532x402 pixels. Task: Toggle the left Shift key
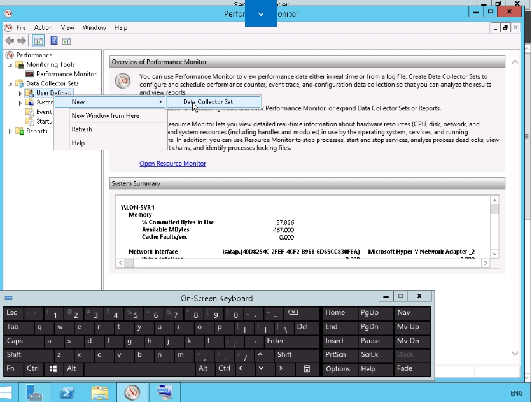29,355
